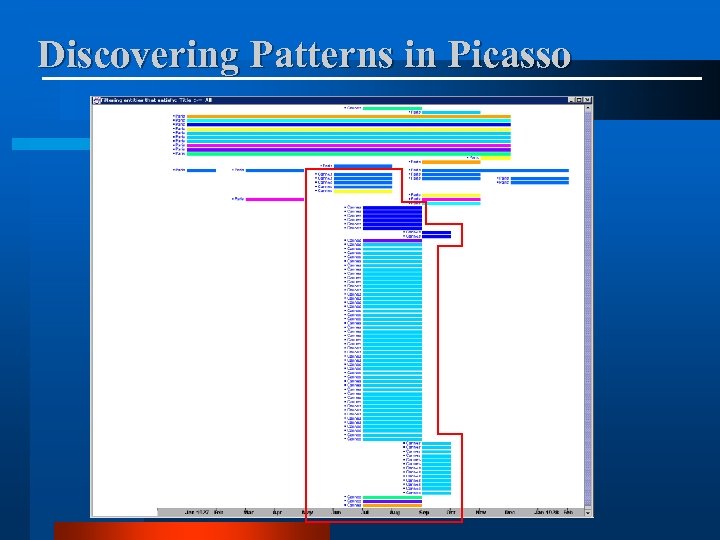
Task: Click the Jun label on the time axis
Action: 337,512
